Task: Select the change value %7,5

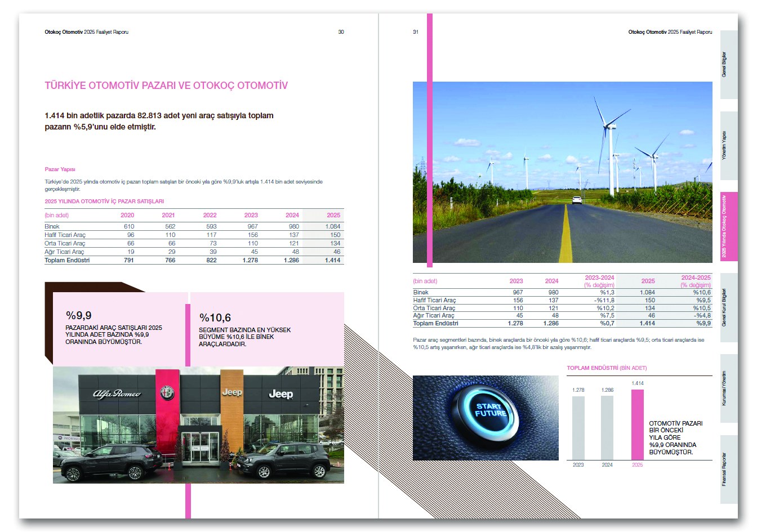Action: (x=607, y=316)
